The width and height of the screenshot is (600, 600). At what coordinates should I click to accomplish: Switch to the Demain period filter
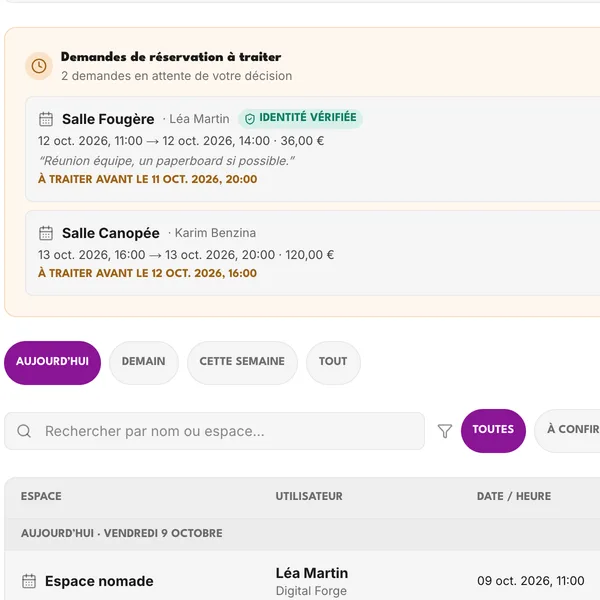144,363
